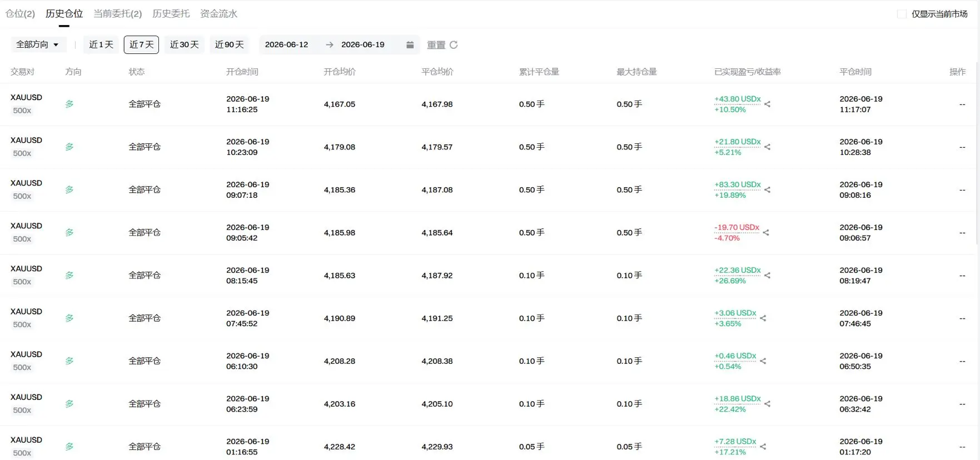Share the +7.28 USDx position result
Screen dimensions: 980x460
pyautogui.click(x=763, y=446)
